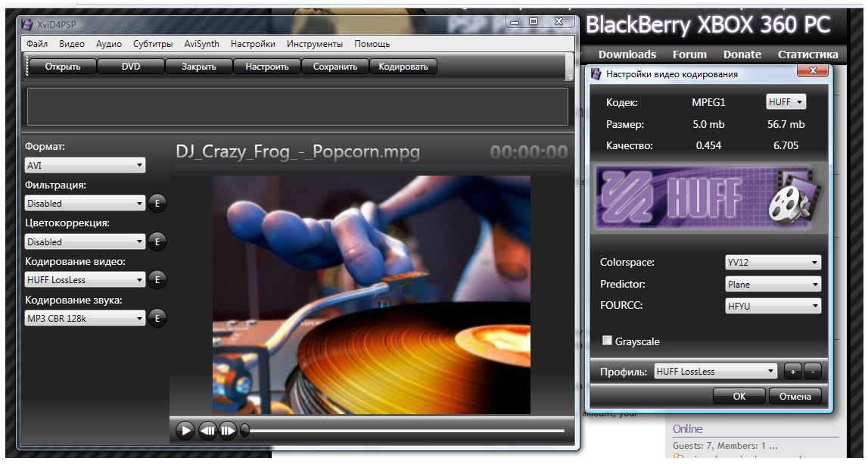
Task: Expand the Цветокоррекция dropdown
Action: 86,242
